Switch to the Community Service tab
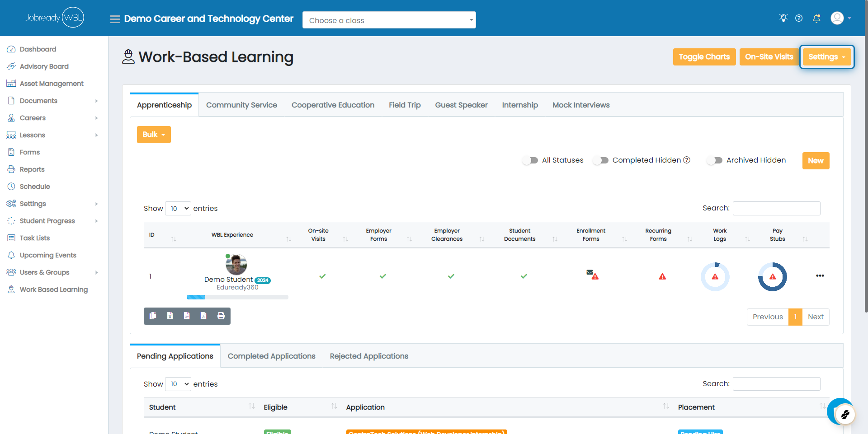This screenshot has height=434, width=868. coord(241,105)
